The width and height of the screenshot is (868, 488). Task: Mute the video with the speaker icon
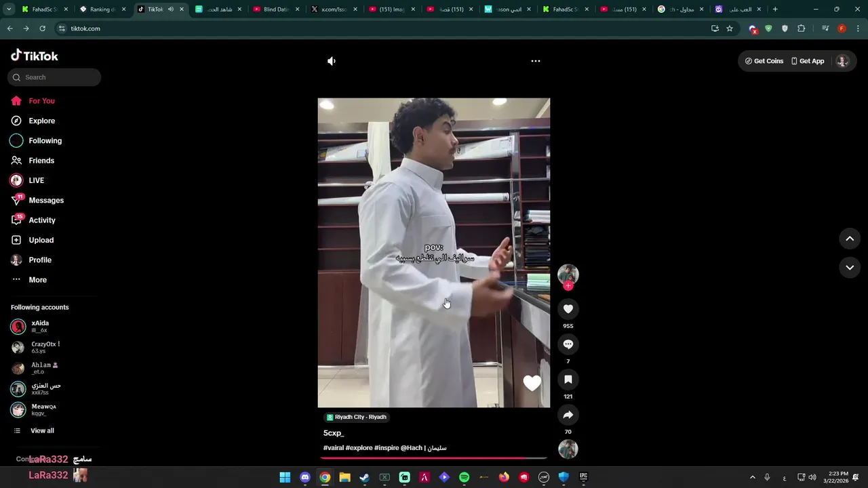[x=332, y=61]
